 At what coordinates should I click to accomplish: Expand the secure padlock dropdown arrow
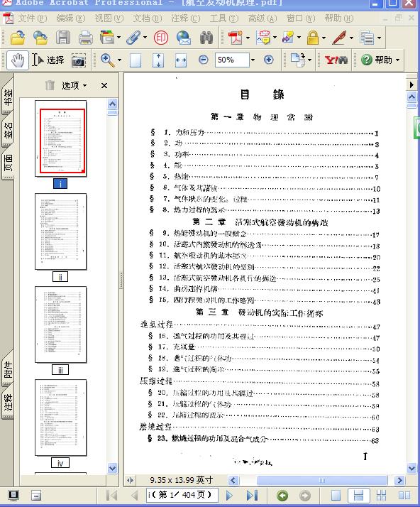[x=324, y=38]
